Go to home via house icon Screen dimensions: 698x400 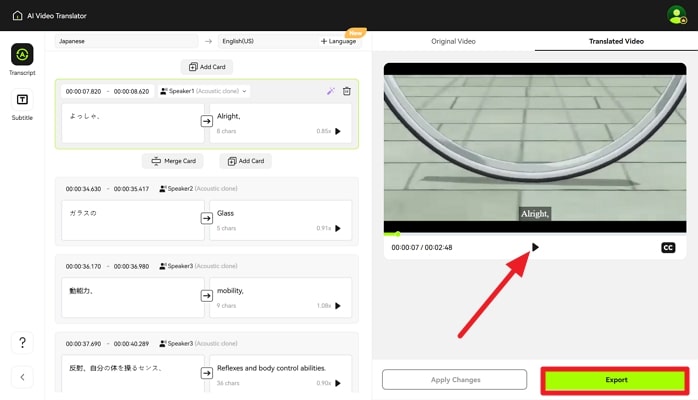click(17, 16)
